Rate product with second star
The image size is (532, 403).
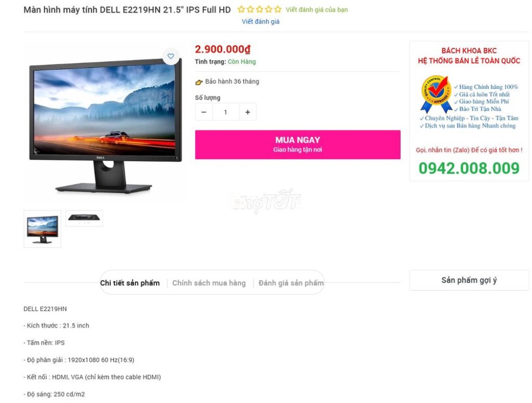pyautogui.click(x=251, y=10)
